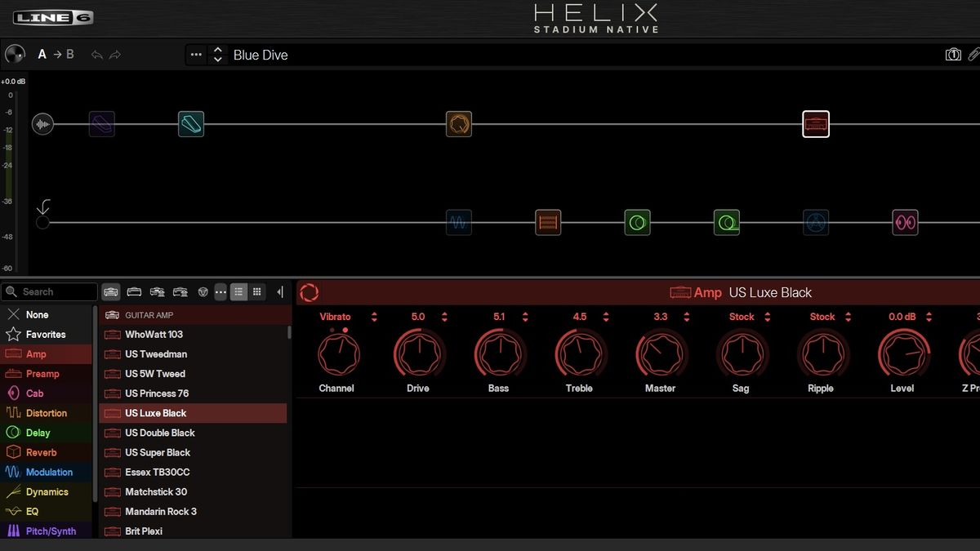Click the Search models field
This screenshot has height=551, width=980.
pyautogui.click(x=49, y=291)
